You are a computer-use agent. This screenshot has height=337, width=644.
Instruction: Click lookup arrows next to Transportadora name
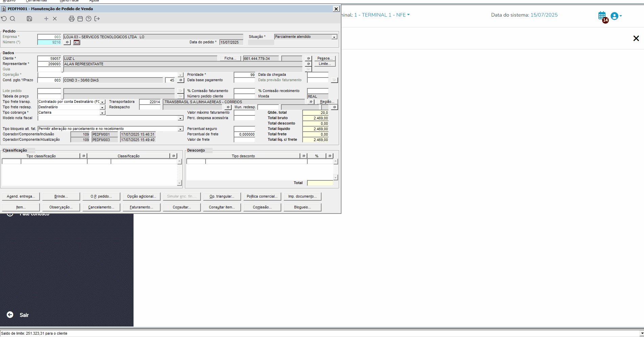click(311, 102)
